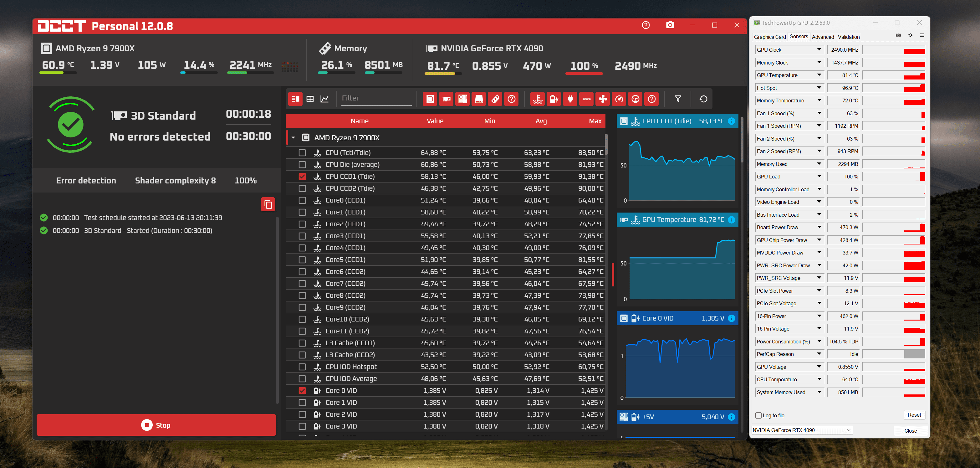Click the unknown-sensor-type question mark filter button
Viewport: 980px width, 468px height.
pyautogui.click(x=652, y=99)
